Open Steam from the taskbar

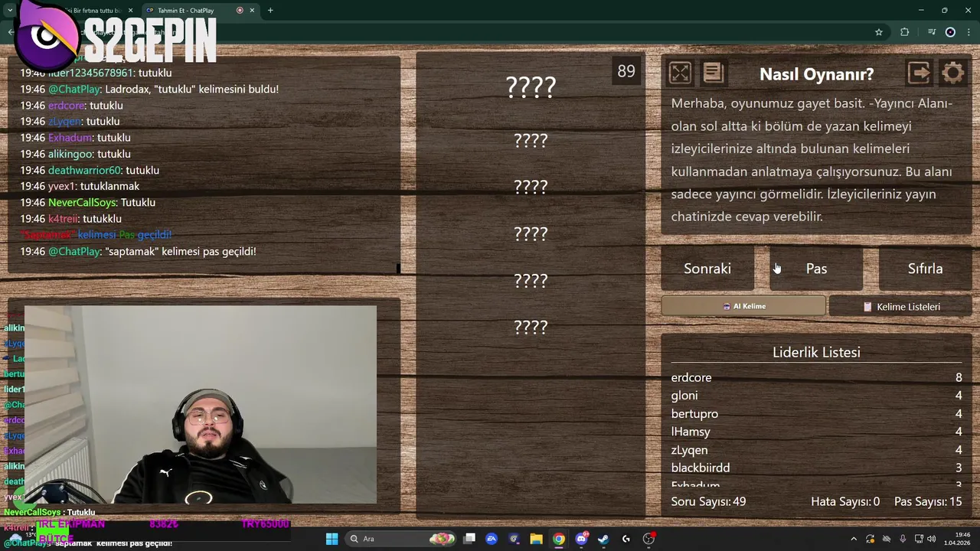[x=603, y=539]
